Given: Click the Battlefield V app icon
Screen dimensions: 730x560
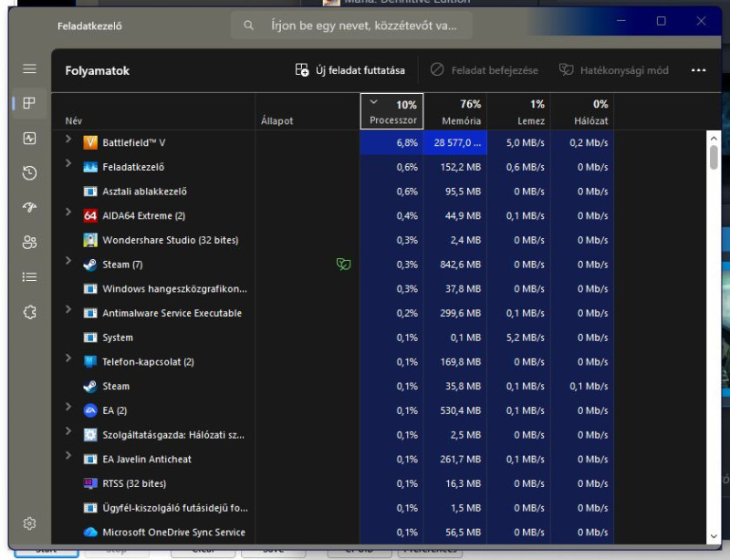Looking at the screenshot, I should pyautogui.click(x=90, y=142).
